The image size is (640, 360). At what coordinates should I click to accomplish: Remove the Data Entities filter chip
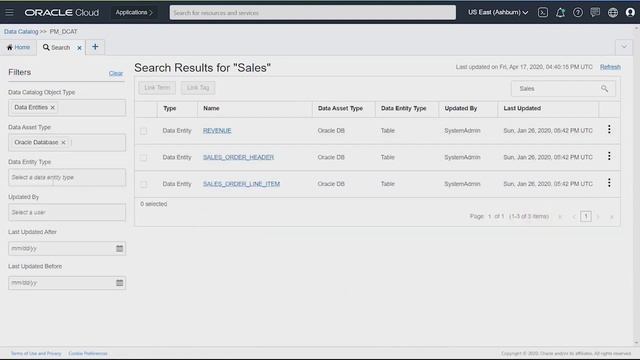(x=53, y=107)
